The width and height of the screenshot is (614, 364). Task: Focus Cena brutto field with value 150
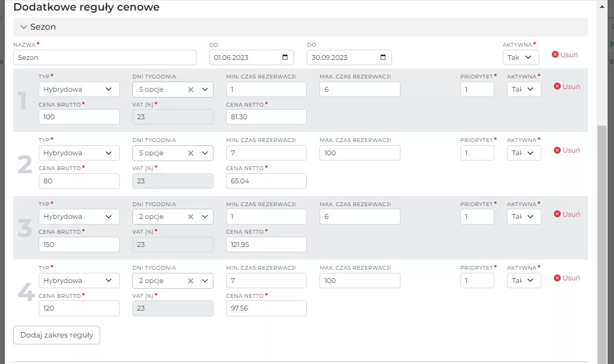[79, 245]
